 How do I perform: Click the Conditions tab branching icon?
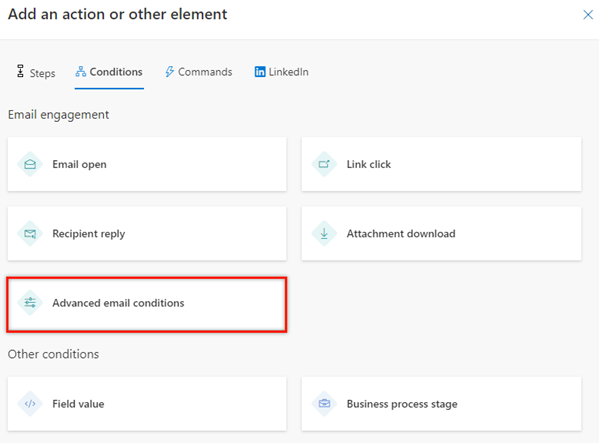click(81, 71)
